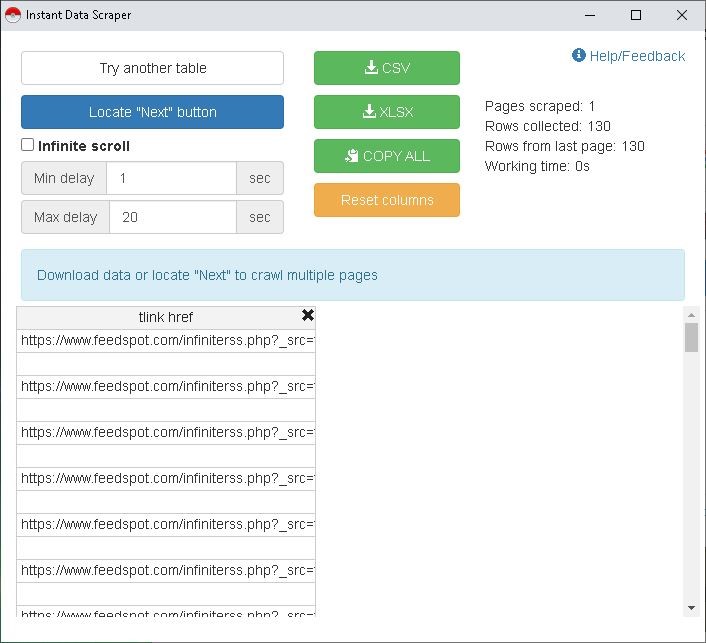Click the first feedspot URL row
This screenshot has height=643, width=706.
pyautogui.click(x=166, y=341)
